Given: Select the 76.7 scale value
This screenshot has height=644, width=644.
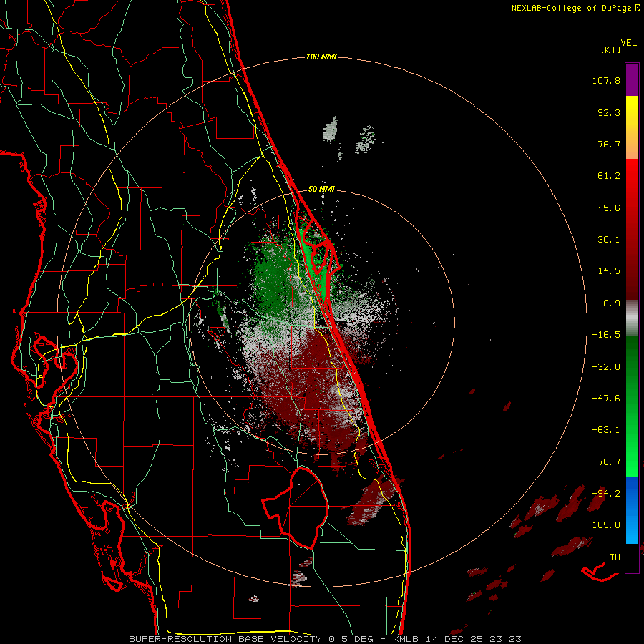Looking at the screenshot, I should coord(609,144).
